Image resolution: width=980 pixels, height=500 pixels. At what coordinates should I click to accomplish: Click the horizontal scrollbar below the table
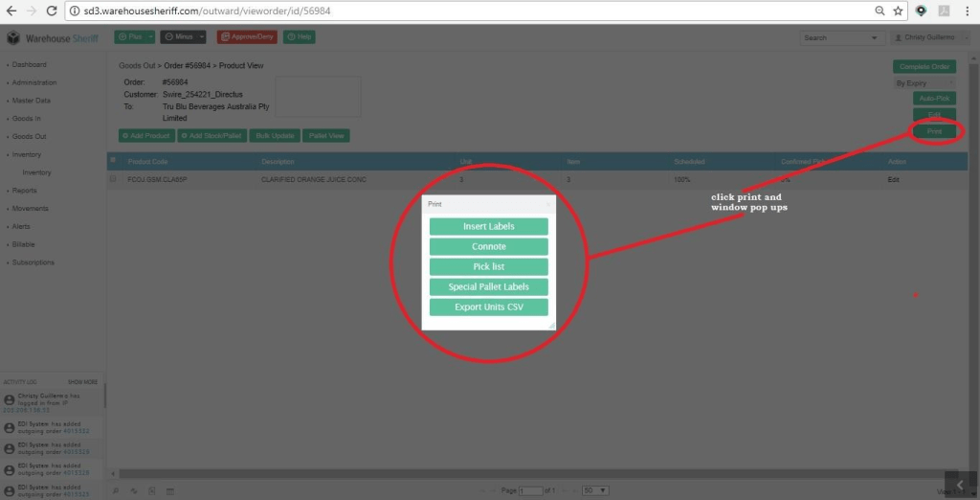(536, 473)
